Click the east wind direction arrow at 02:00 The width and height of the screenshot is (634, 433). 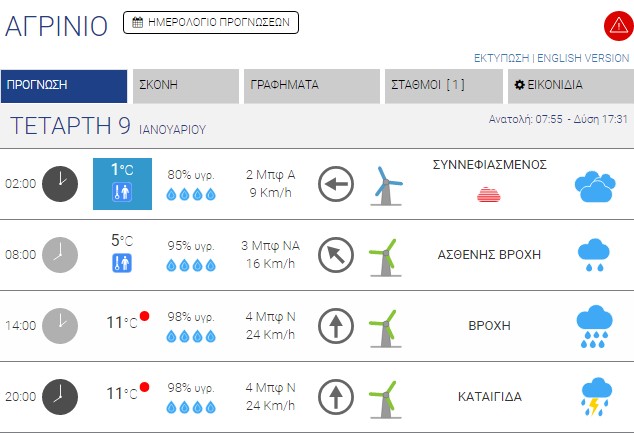click(336, 184)
